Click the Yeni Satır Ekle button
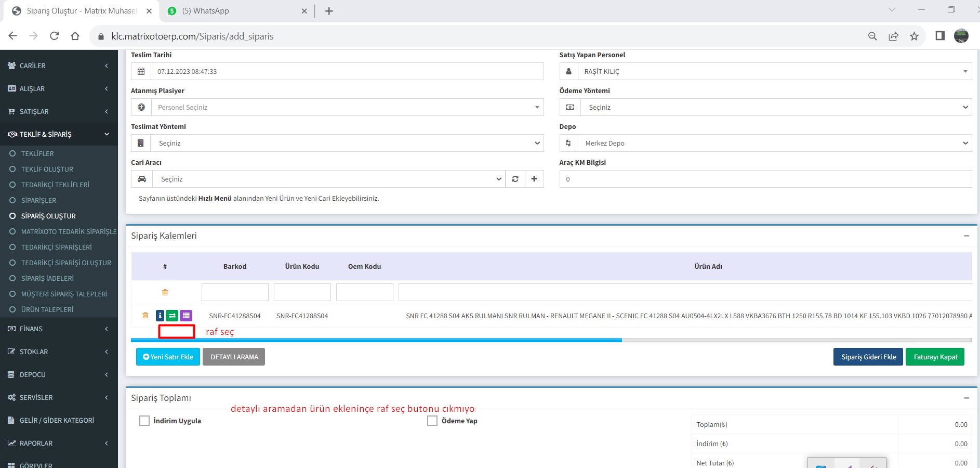 [168, 357]
